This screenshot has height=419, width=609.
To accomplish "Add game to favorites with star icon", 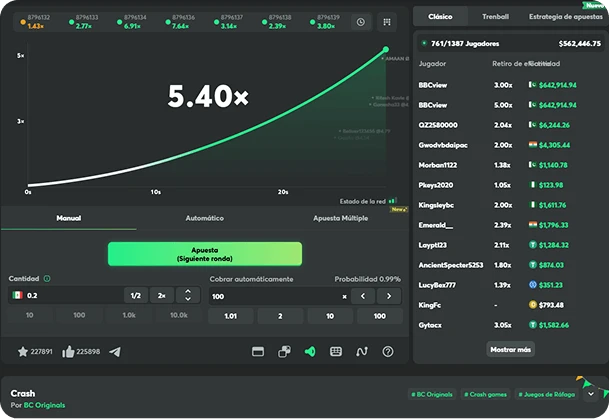I will coord(22,352).
